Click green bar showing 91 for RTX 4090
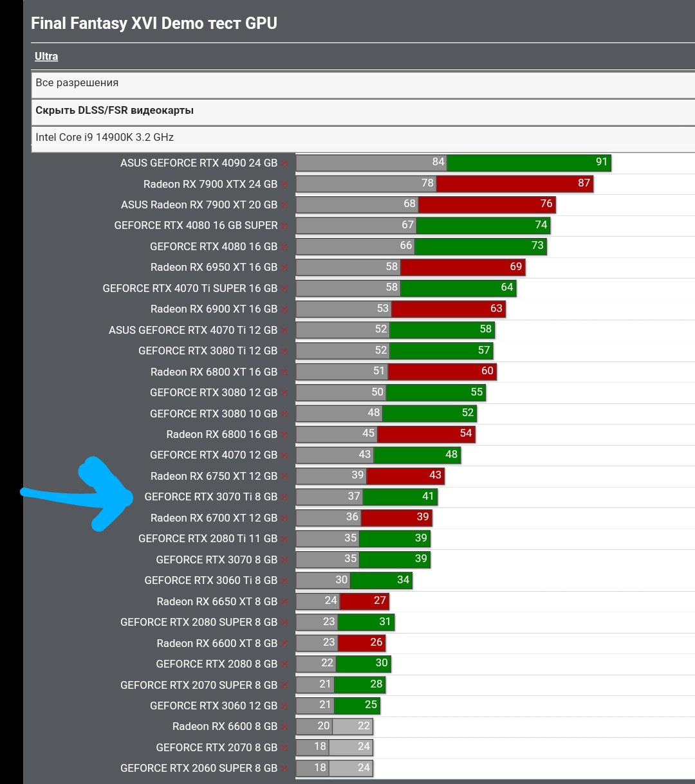 (x=528, y=163)
